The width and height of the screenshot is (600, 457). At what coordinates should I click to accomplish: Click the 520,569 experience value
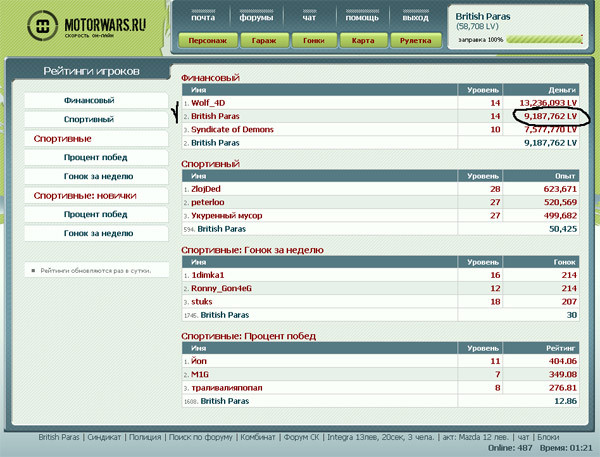[561, 202]
